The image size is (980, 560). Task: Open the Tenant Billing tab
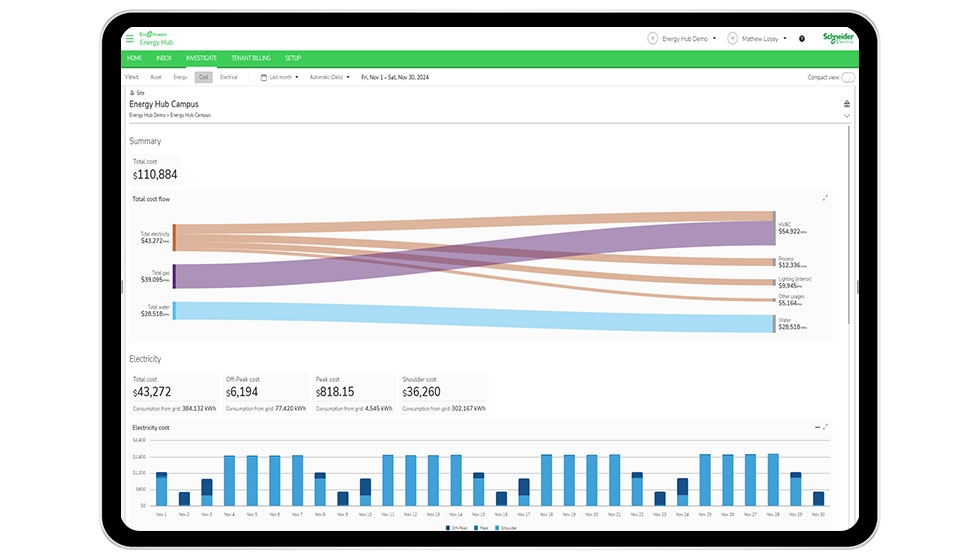point(250,58)
